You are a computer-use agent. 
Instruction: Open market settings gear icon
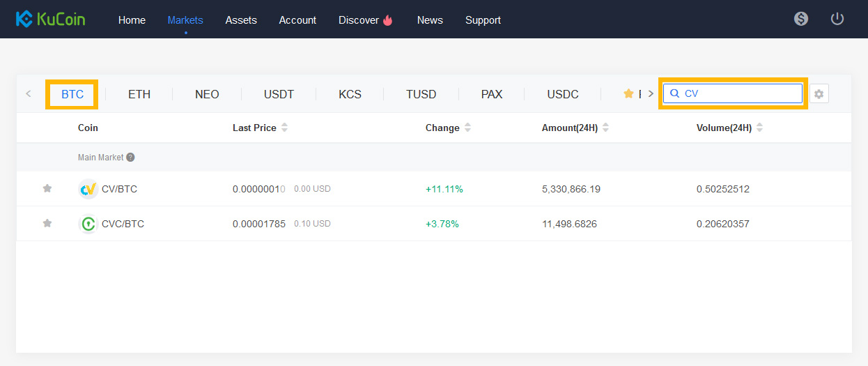[x=819, y=93]
